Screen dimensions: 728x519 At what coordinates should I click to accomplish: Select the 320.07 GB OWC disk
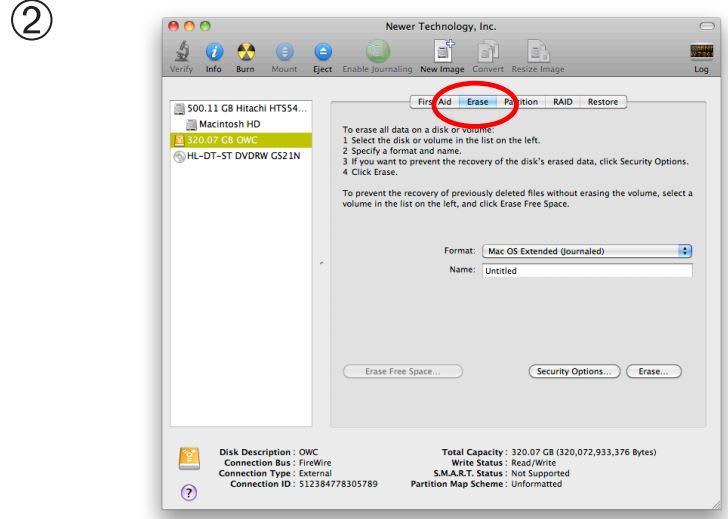241,140
